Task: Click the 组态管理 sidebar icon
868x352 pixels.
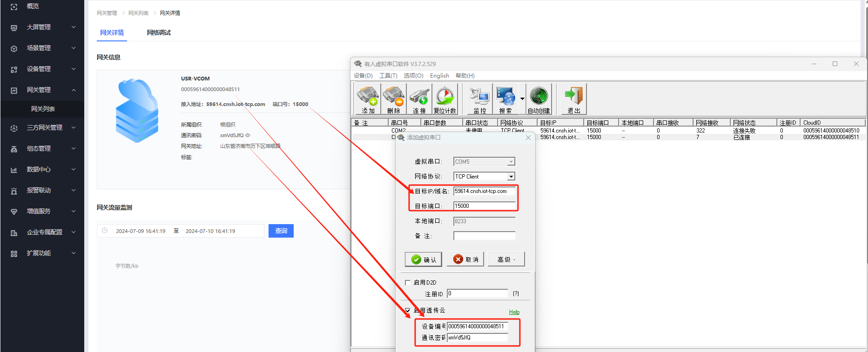Action: pyautogui.click(x=14, y=149)
